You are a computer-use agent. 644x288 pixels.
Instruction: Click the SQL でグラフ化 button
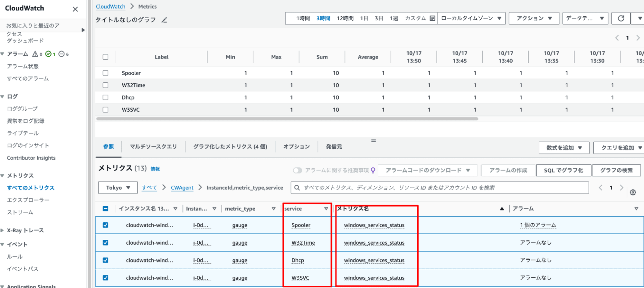click(563, 170)
